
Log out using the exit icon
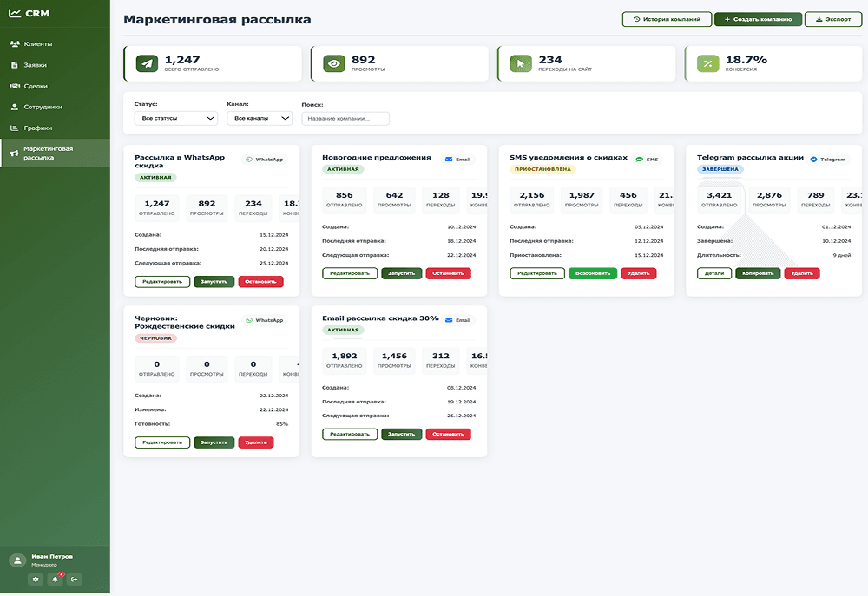click(75, 579)
